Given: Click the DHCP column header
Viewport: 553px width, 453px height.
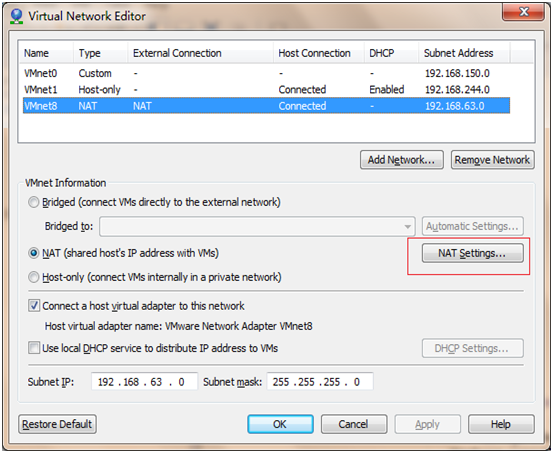Looking at the screenshot, I should click(x=391, y=53).
